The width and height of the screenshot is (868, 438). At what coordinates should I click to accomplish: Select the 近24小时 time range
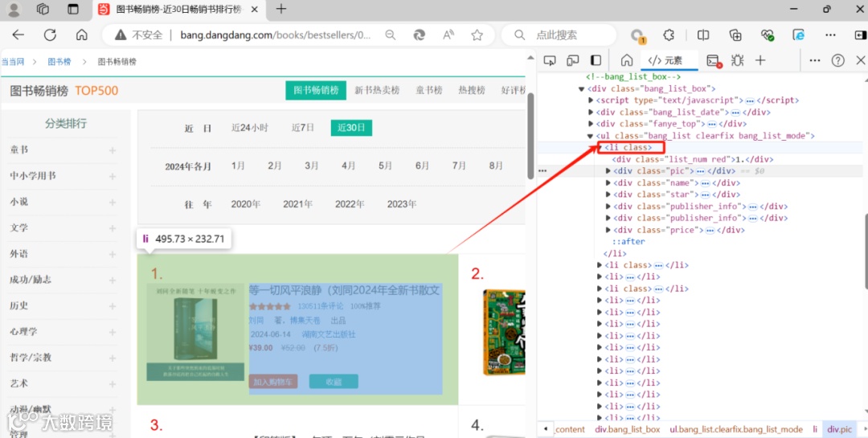tap(250, 128)
